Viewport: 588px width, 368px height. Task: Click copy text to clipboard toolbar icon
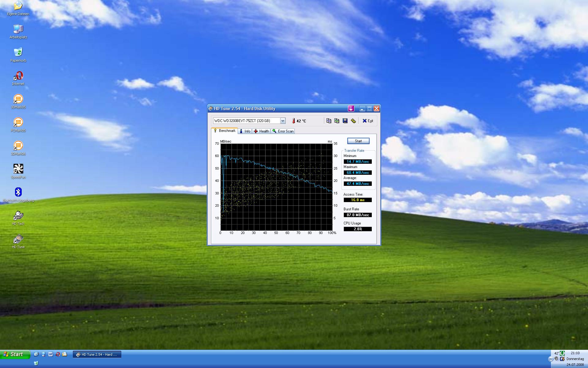pyautogui.click(x=329, y=121)
